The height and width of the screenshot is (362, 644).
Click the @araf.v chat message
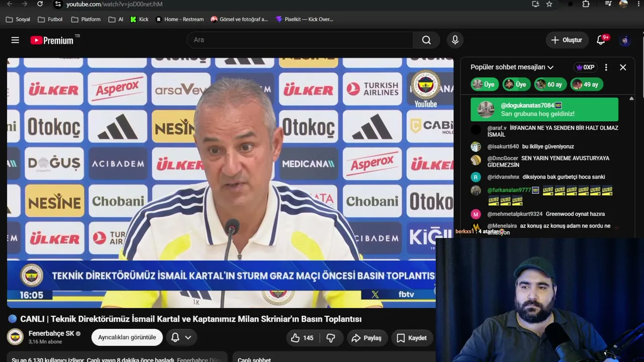coord(544,131)
